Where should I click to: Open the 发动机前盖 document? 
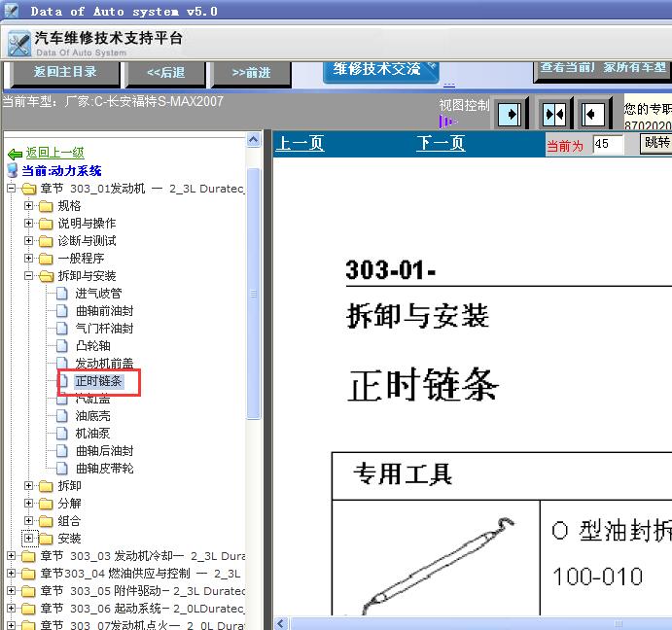[105, 364]
